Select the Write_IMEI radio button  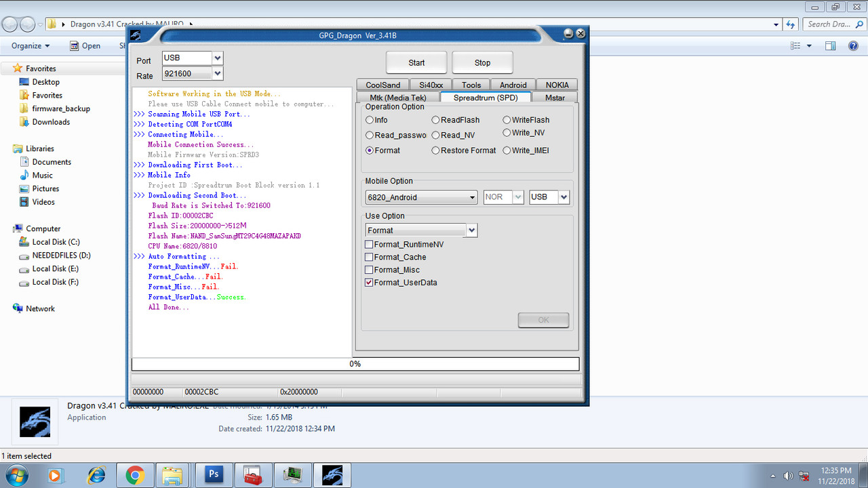(507, 150)
